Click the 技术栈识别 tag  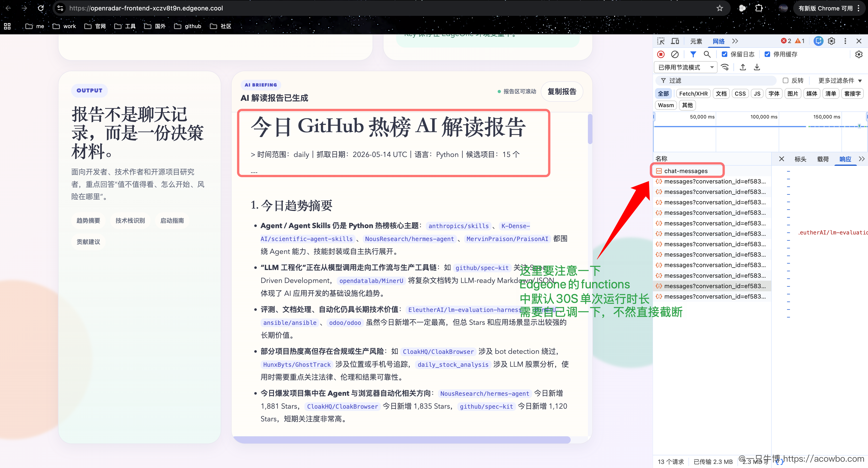[x=130, y=221]
